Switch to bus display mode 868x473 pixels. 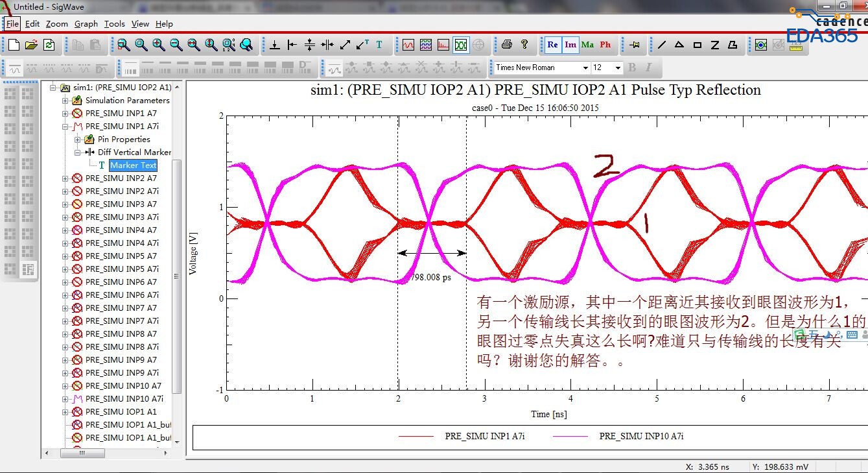pos(425,45)
